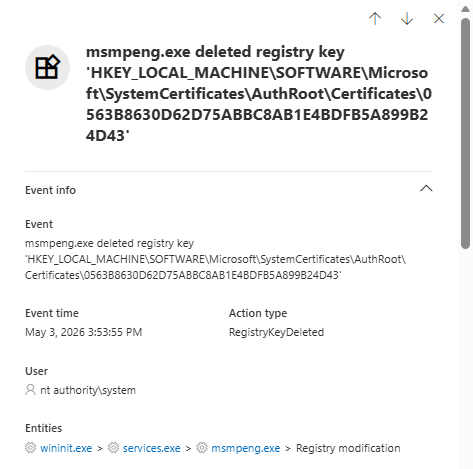Click the Registry modification entity label
The image size is (473, 469).
point(348,448)
